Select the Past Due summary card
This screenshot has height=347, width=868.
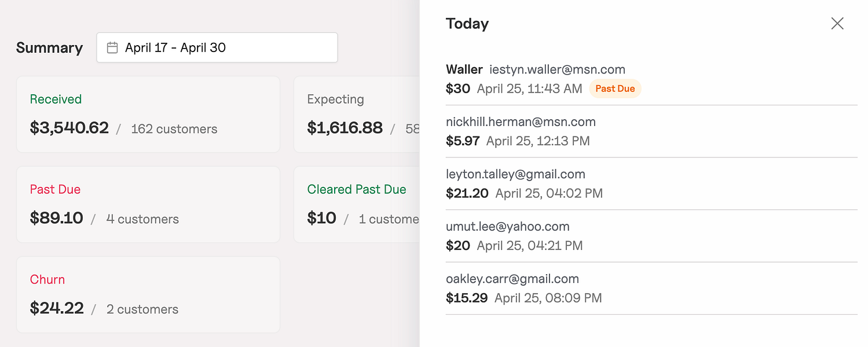[148, 205]
